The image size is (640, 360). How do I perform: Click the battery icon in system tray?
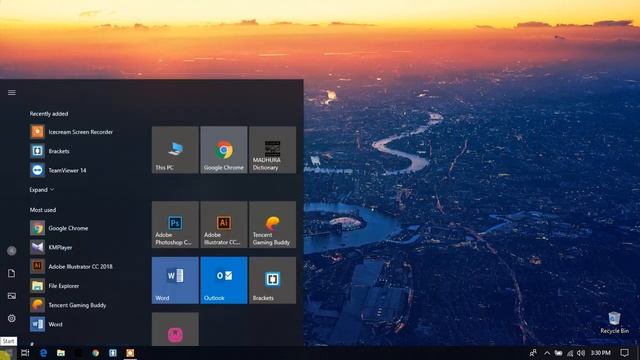[x=558, y=353]
